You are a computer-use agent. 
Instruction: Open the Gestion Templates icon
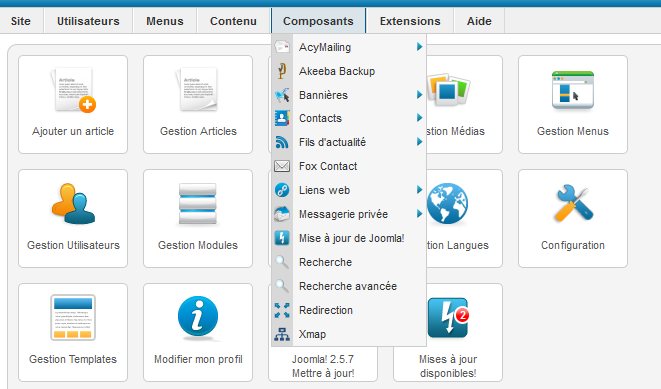pos(73,317)
